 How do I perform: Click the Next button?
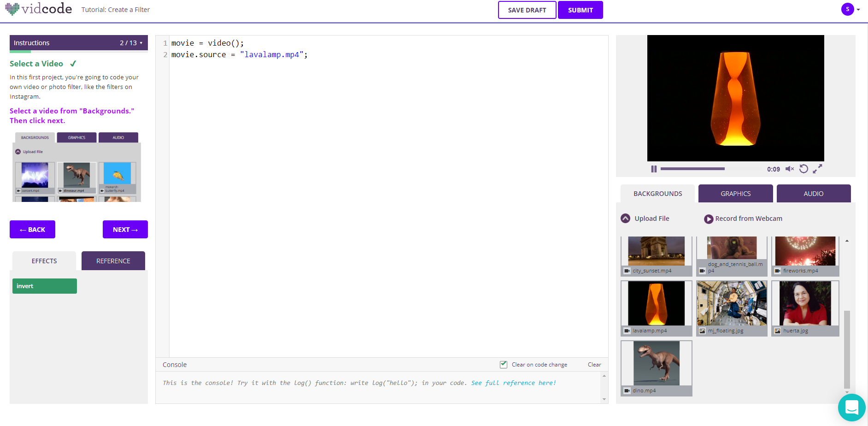(125, 230)
